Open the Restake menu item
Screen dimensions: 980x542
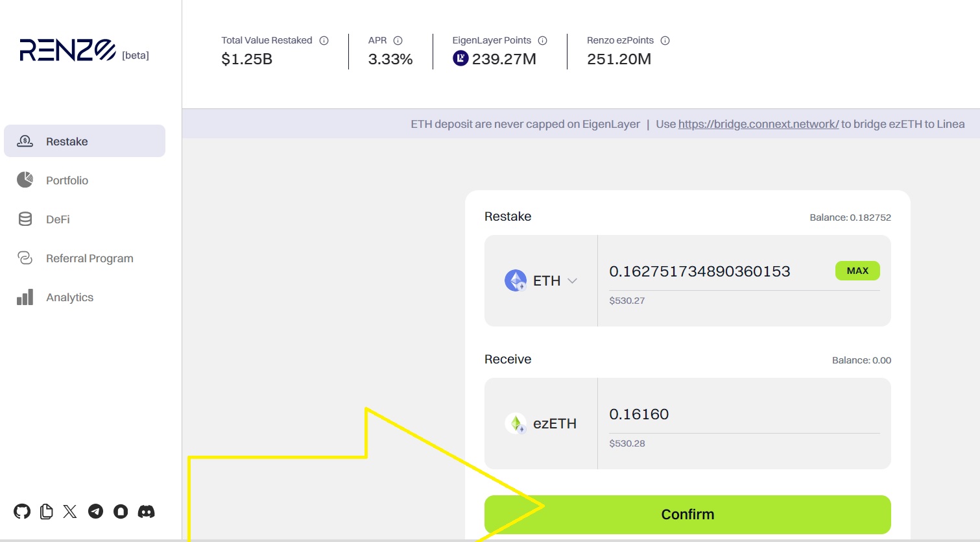84,141
